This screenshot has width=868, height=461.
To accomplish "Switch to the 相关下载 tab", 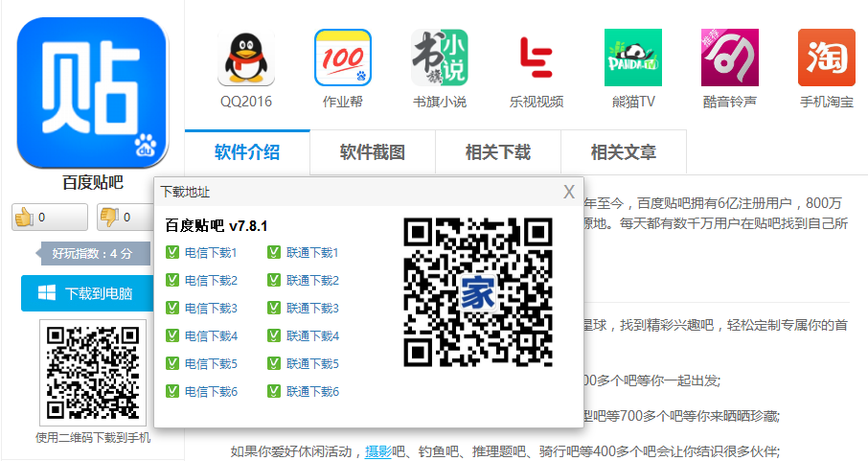I will (x=498, y=152).
